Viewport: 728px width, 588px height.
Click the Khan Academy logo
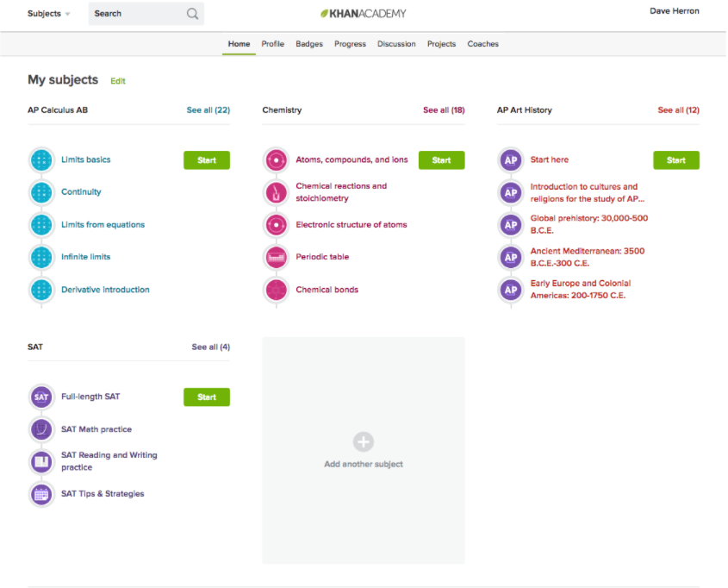click(363, 14)
